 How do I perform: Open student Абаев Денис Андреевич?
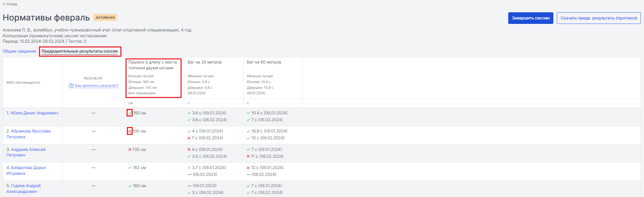[32, 113]
